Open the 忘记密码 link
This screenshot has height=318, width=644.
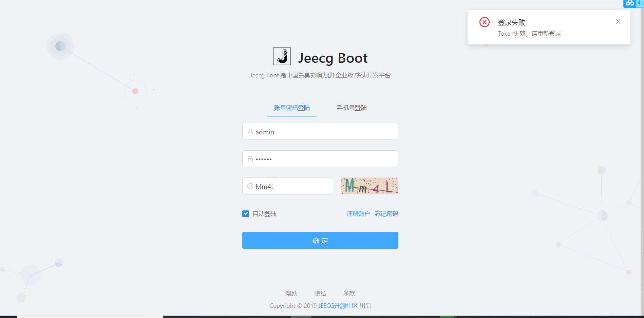tap(386, 214)
